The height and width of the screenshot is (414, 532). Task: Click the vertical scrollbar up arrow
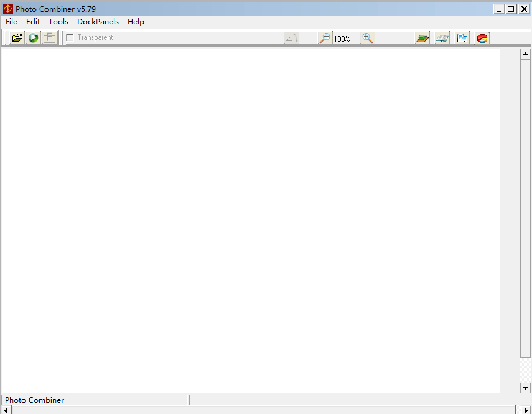(x=525, y=54)
